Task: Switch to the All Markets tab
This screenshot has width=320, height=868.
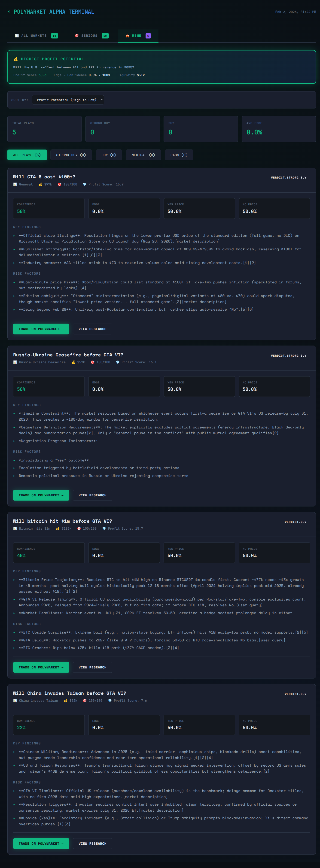Action: coord(36,36)
